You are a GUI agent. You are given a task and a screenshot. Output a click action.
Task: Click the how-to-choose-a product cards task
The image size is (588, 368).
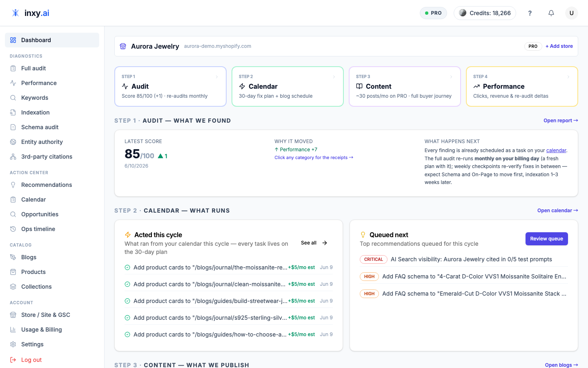(229, 334)
